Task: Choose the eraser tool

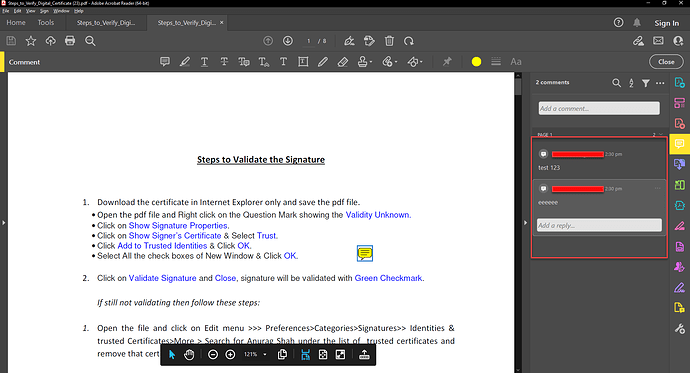Action: pyautogui.click(x=342, y=62)
